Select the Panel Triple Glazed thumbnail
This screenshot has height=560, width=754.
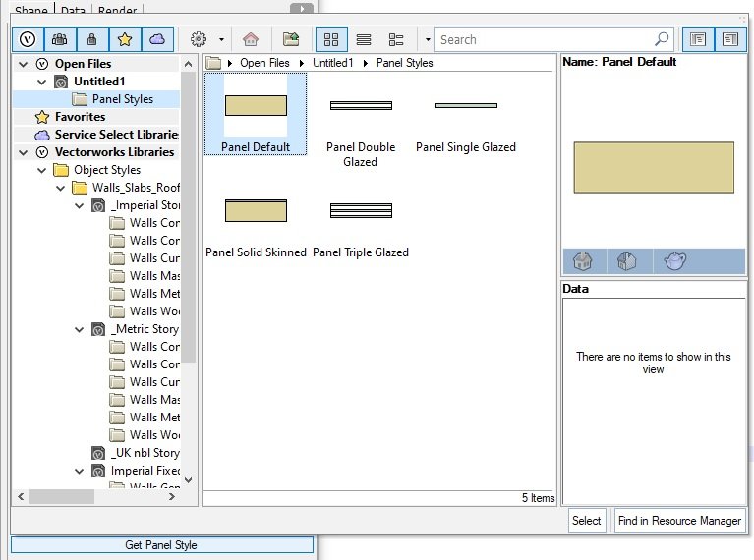[x=360, y=227]
